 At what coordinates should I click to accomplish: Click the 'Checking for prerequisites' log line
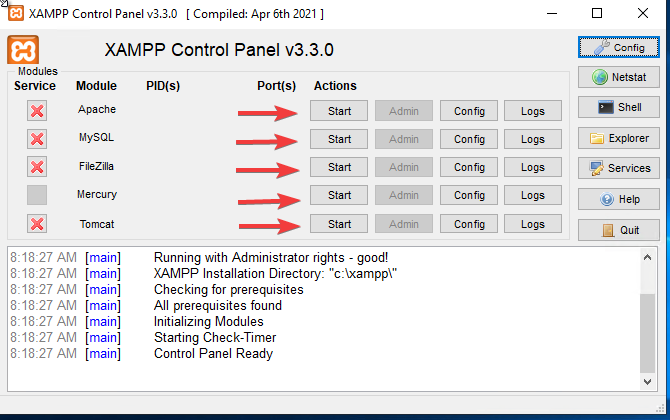(229, 290)
